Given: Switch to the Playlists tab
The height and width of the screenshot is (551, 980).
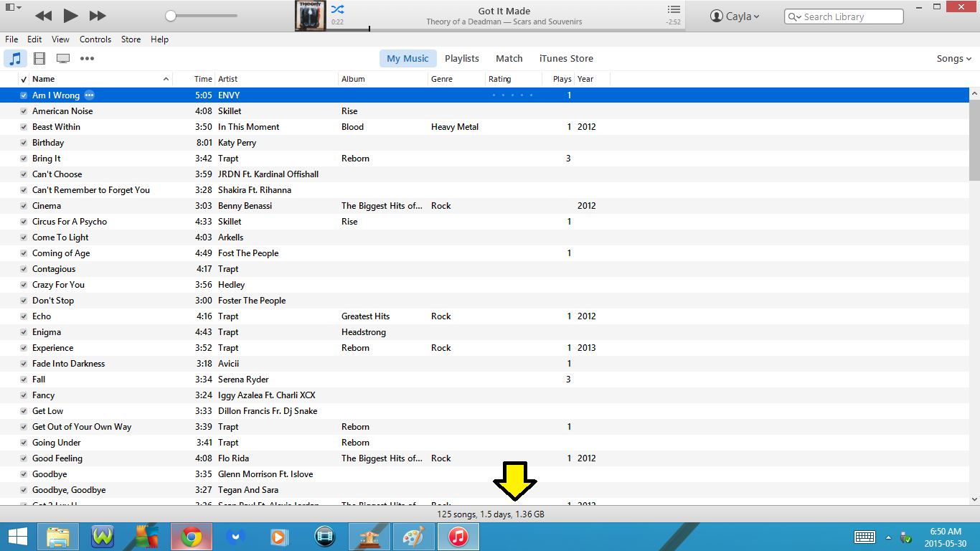Looking at the screenshot, I should pos(462,59).
